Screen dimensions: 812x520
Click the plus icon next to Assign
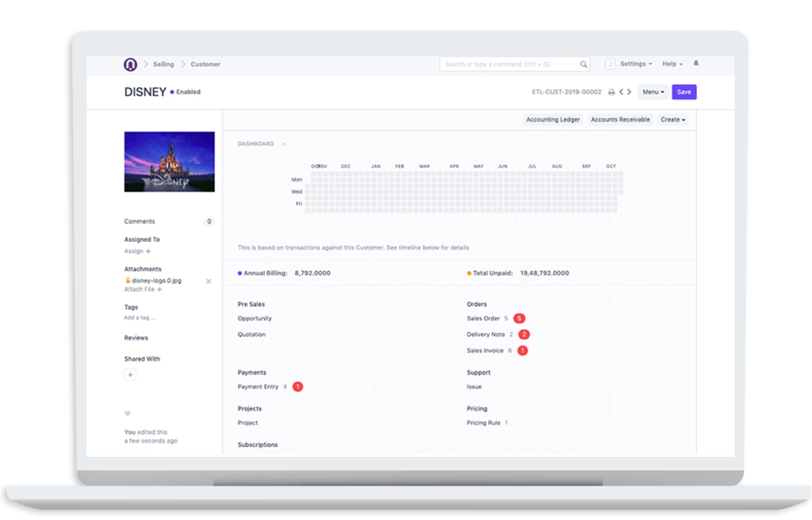(148, 251)
